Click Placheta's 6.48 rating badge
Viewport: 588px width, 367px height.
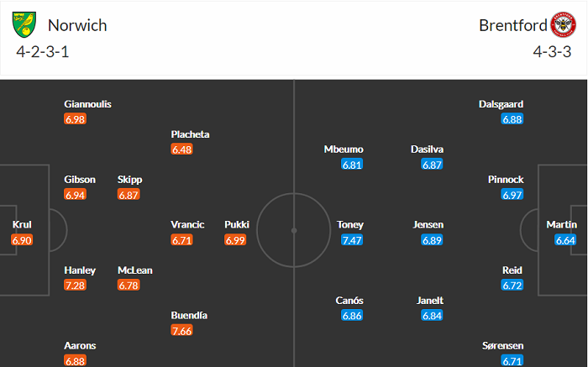182,150
